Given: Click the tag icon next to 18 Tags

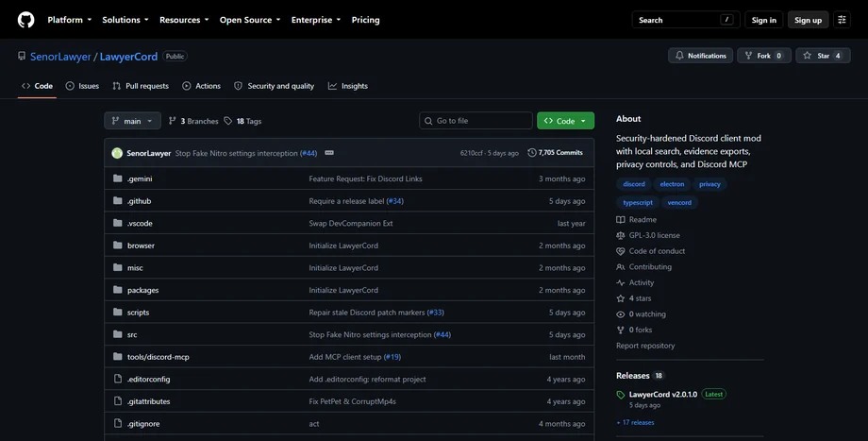Looking at the screenshot, I should point(228,121).
